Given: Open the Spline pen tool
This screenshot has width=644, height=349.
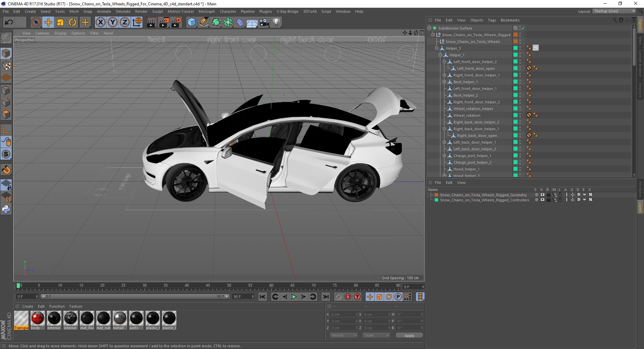Looking at the screenshot, I should click(x=204, y=22).
